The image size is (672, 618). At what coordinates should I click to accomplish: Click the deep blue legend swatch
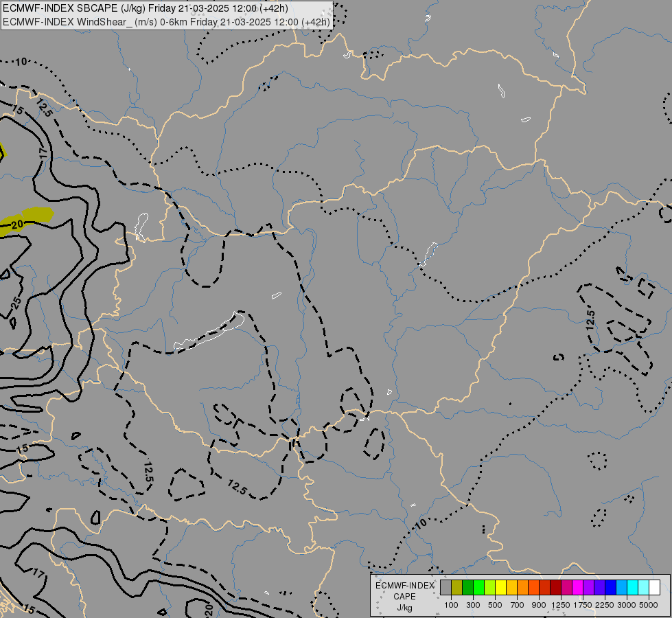611,587
